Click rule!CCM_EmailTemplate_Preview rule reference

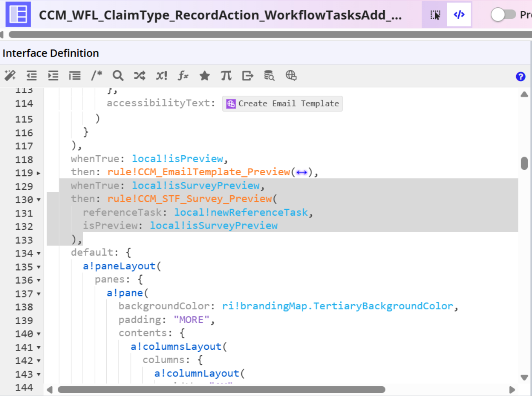199,172
